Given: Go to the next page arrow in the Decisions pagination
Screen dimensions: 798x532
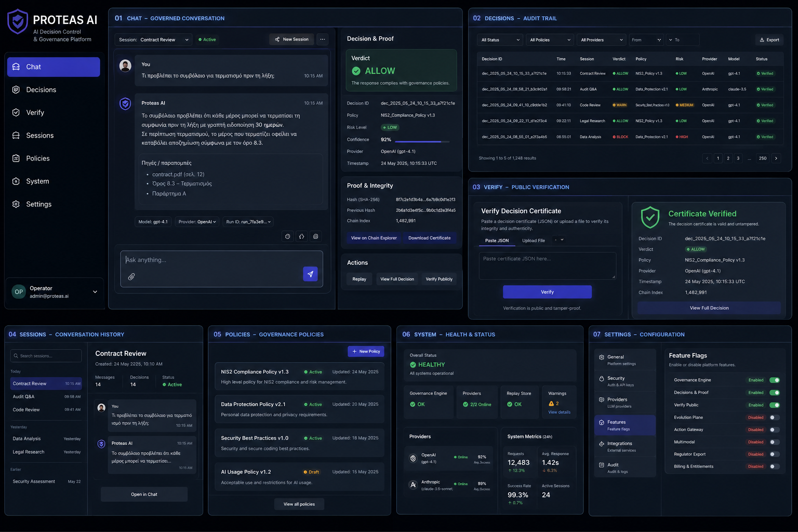Looking at the screenshot, I should coord(776,158).
